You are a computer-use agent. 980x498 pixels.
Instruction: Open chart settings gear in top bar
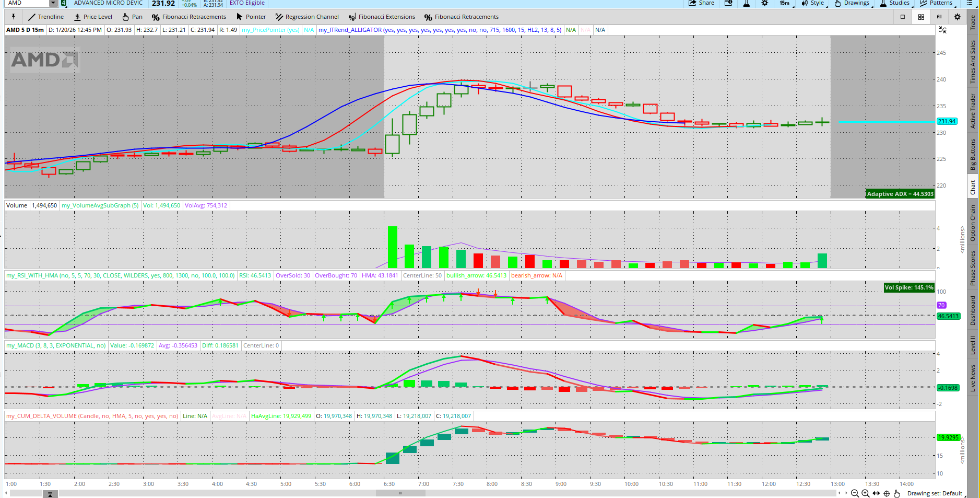coord(764,3)
